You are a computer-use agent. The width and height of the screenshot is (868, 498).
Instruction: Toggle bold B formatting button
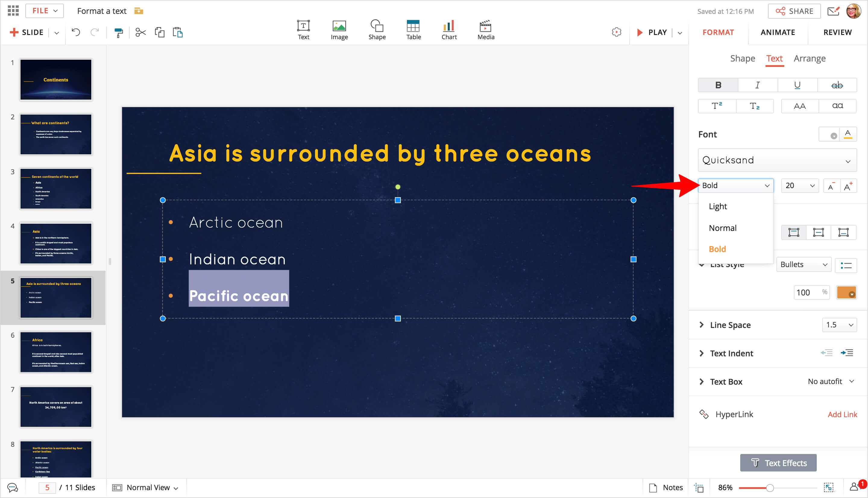point(718,85)
